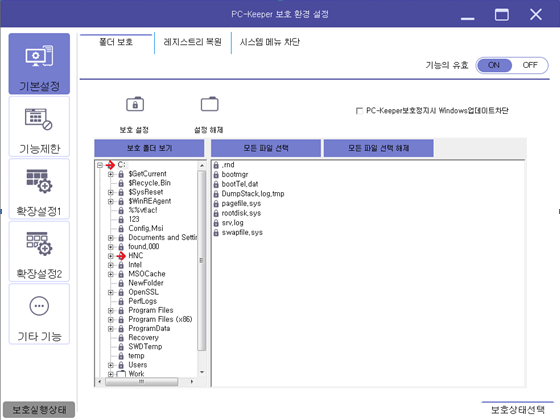Viewport: 560px width, 420px height.
Task: Expand the MSOCache folder node
Action: pyautogui.click(x=111, y=274)
